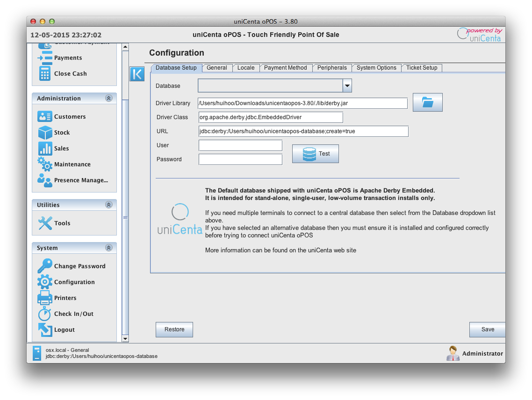
Task: Click the Logout arrow icon
Action: (45, 330)
